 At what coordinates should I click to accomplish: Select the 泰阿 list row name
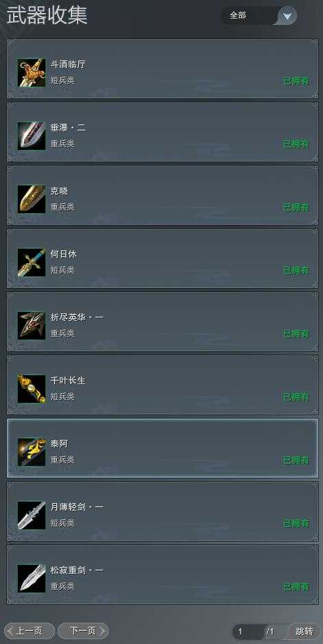click(x=59, y=444)
